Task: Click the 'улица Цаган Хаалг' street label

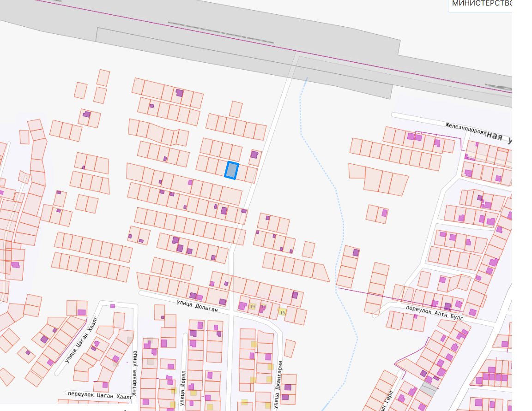Action: pos(81,340)
